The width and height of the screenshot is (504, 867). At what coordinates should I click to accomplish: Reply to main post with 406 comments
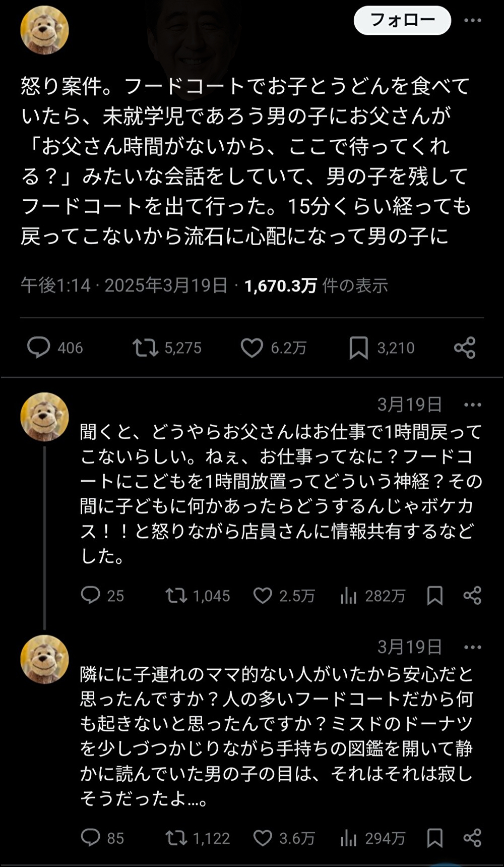tap(55, 348)
